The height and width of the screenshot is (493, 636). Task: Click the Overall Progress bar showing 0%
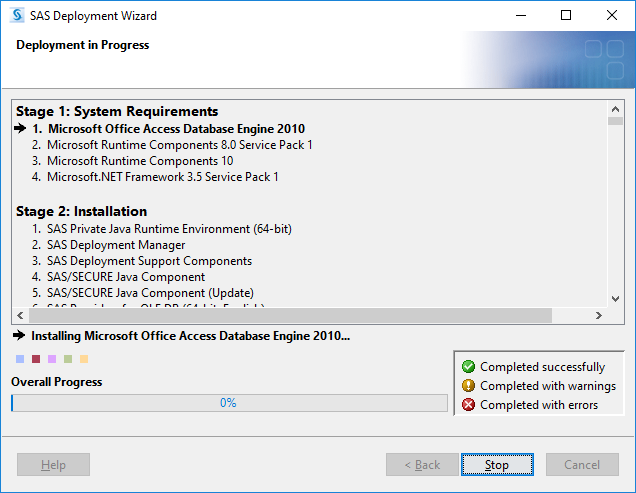(229, 403)
